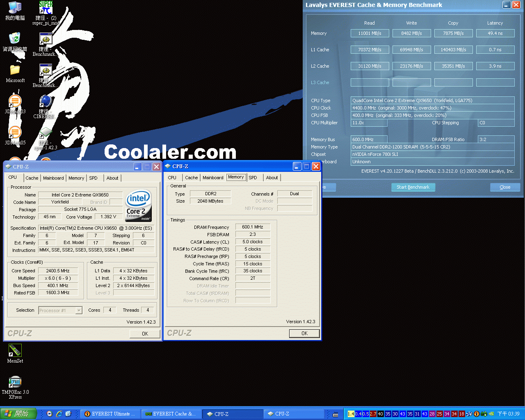
Task: Click the orange EVEREST info tray icon
Action: 477,414
